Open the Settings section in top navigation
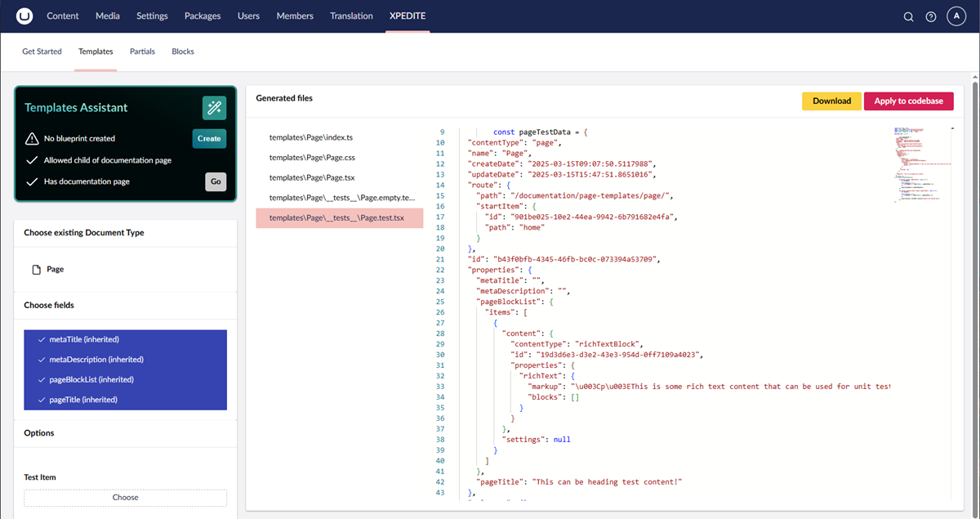The height and width of the screenshot is (519, 980). tap(152, 16)
